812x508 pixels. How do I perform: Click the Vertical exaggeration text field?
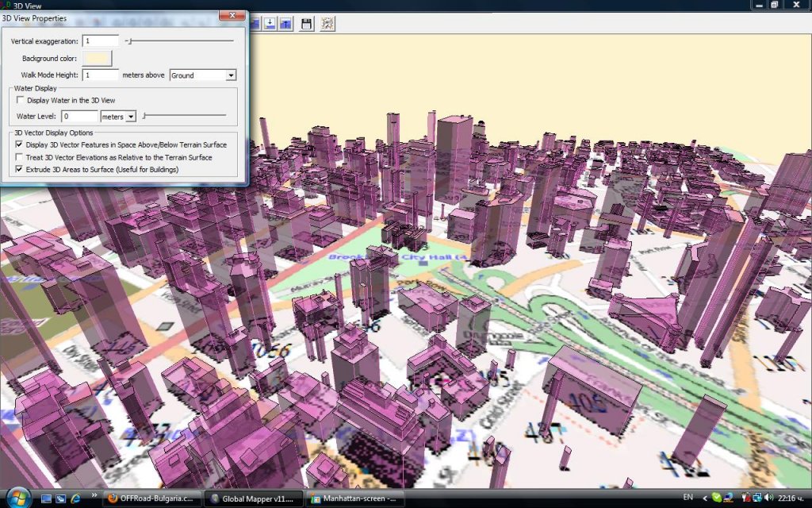pos(101,40)
